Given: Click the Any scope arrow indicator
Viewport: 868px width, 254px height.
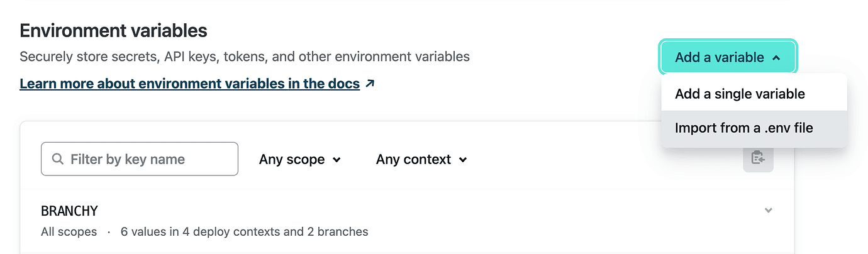Looking at the screenshot, I should click(x=337, y=160).
